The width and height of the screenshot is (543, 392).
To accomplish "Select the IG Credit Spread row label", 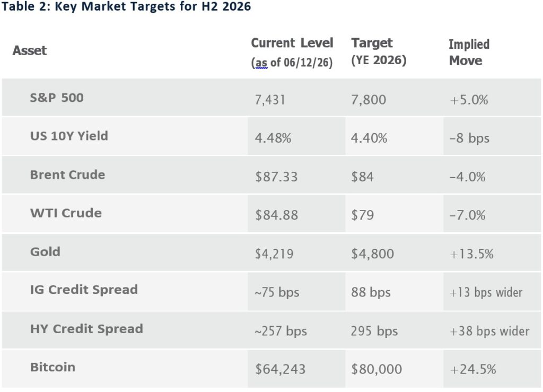I will [84, 290].
